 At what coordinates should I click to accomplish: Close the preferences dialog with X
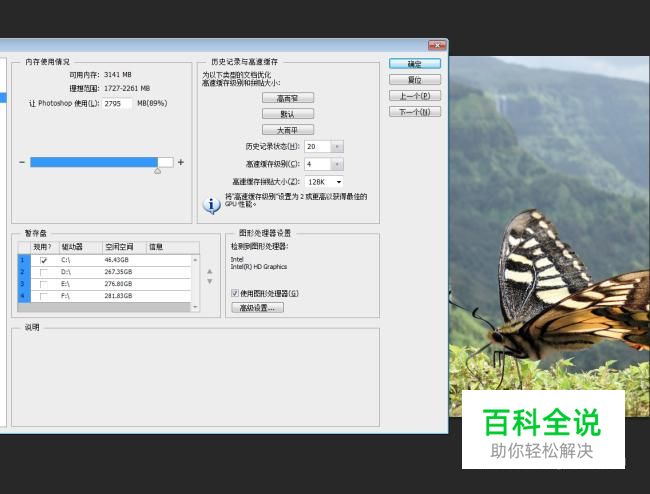click(437, 45)
